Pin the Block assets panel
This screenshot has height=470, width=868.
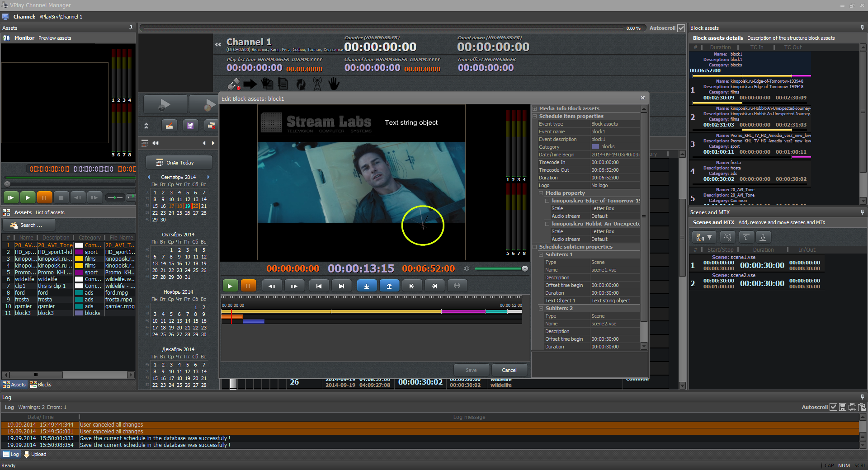click(x=862, y=28)
